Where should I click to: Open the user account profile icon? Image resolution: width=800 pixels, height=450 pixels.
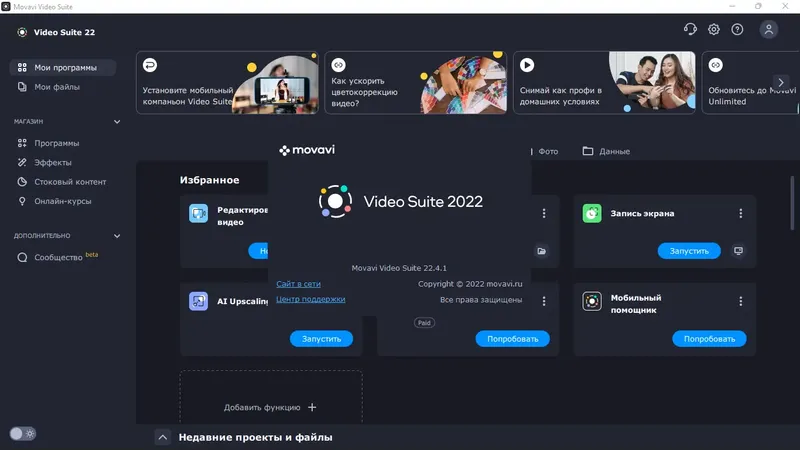[x=769, y=29]
